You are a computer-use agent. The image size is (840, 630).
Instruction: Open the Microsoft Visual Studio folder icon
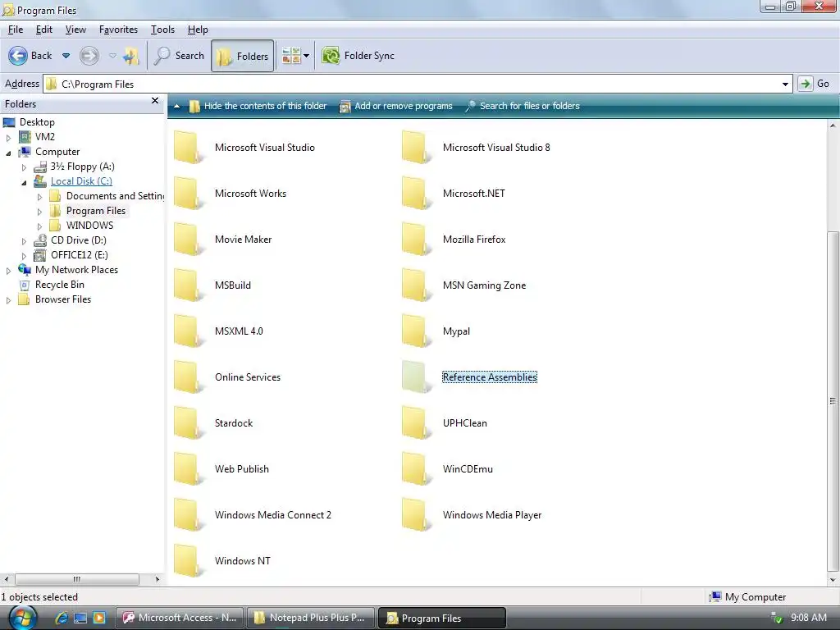tap(188, 148)
